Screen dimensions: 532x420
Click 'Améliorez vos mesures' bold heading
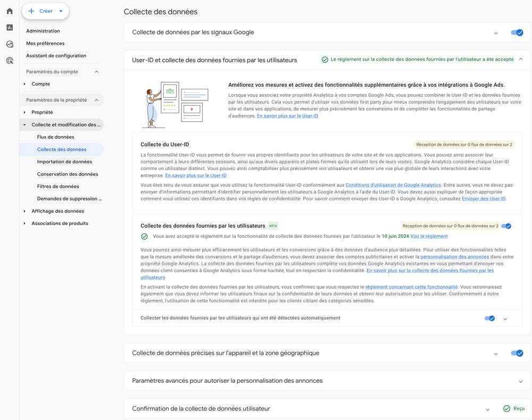pyautogui.click(x=367, y=85)
